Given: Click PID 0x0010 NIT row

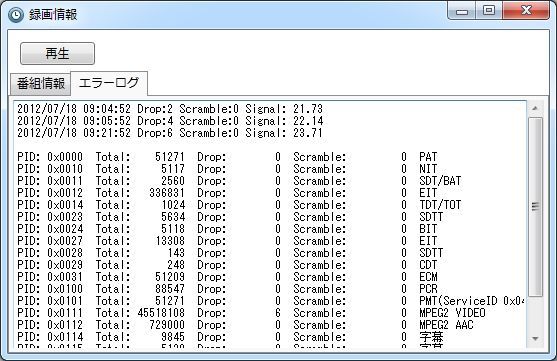Looking at the screenshot, I should [x=227, y=169].
